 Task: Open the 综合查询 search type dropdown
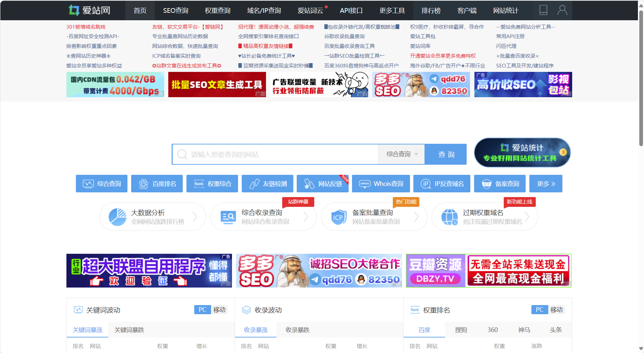click(x=402, y=154)
